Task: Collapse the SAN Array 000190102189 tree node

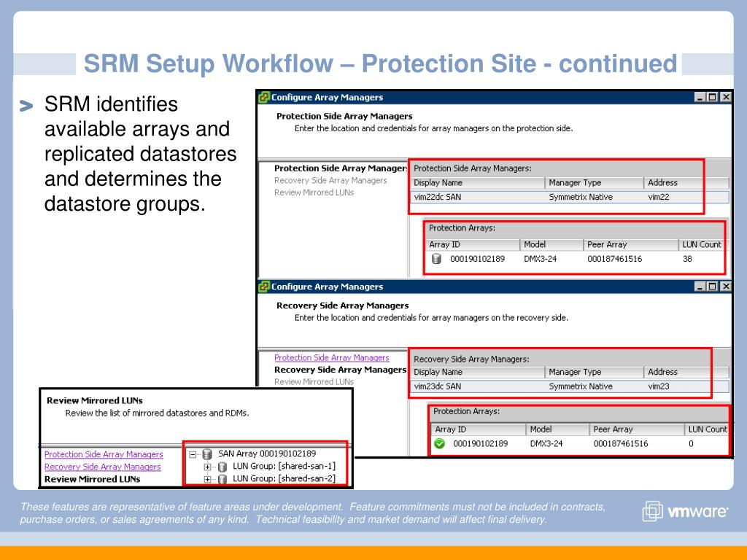Action: (193, 455)
